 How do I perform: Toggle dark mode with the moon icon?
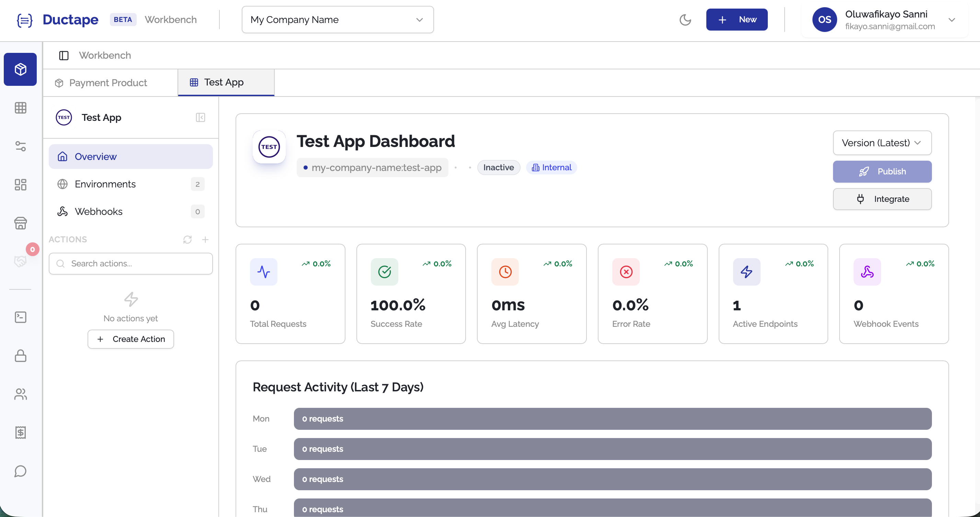click(685, 20)
